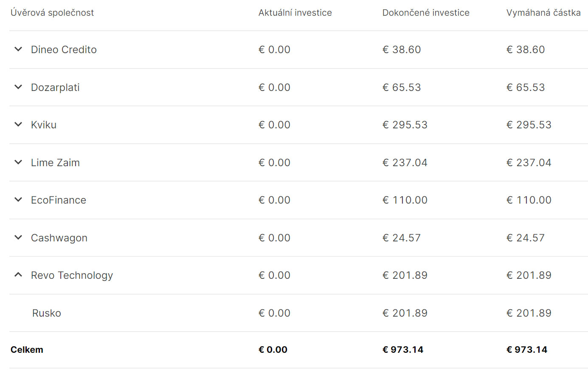Click the € 973.14 total completed investments
Viewport: 588px width, 374px height.
[403, 350]
